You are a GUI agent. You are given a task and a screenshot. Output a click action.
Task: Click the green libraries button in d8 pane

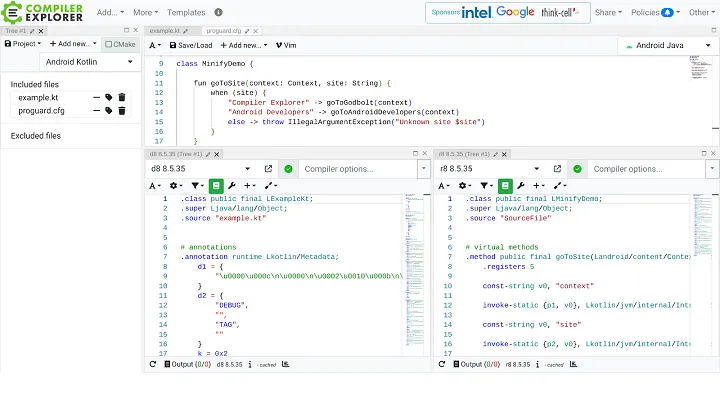click(x=216, y=186)
